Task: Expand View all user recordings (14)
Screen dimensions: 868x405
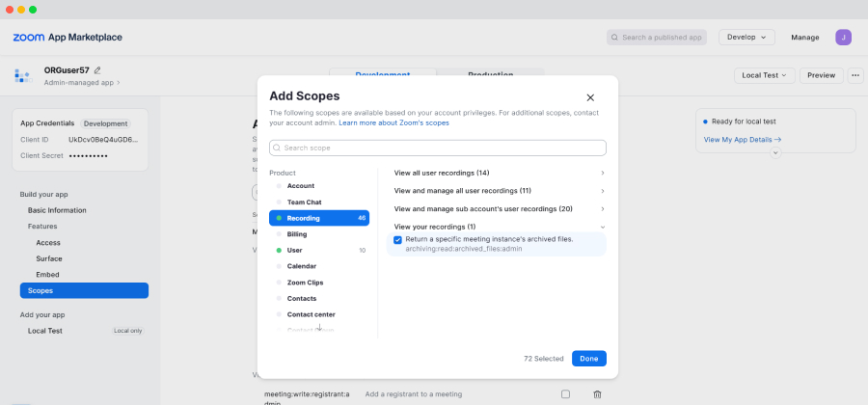Action: (499, 173)
